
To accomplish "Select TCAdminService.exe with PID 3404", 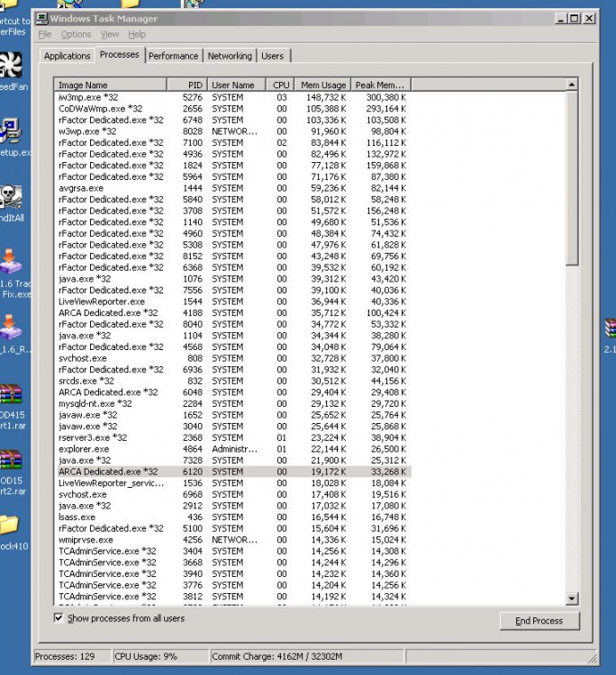I will 233,551.
